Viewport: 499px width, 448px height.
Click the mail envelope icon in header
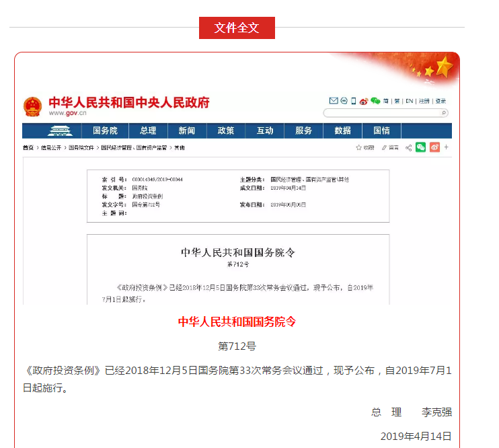coord(333,101)
